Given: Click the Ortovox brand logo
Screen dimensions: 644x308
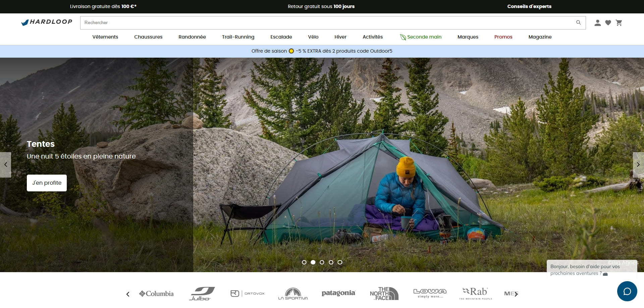Looking at the screenshot, I should pyautogui.click(x=248, y=294).
